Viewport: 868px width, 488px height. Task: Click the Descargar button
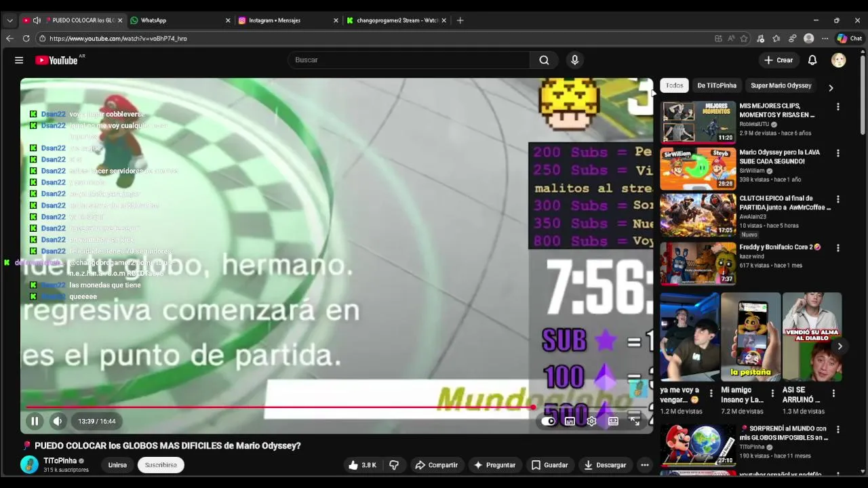coord(605,465)
